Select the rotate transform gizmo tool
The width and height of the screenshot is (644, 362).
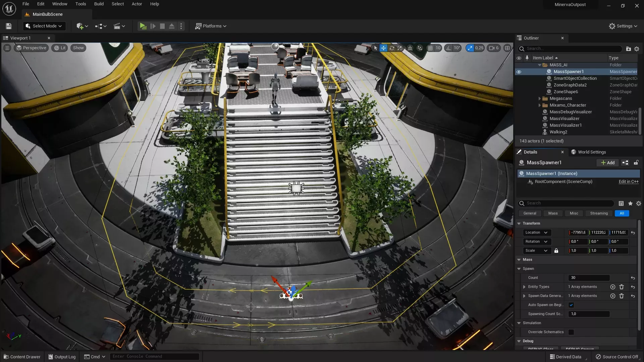point(392,48)
